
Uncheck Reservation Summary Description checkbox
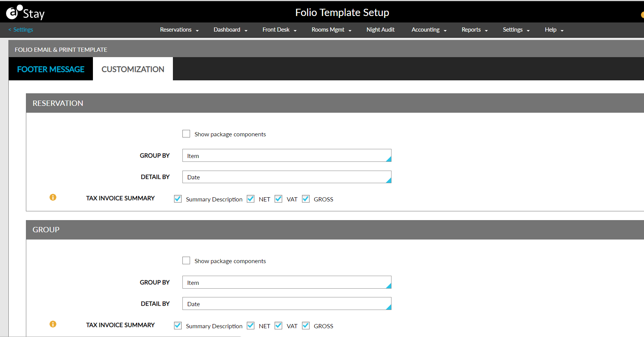[x=178, y=199]
